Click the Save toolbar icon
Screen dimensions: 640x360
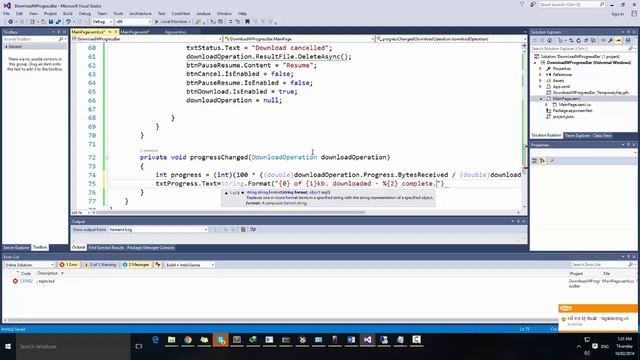click(x=51, y=22)
